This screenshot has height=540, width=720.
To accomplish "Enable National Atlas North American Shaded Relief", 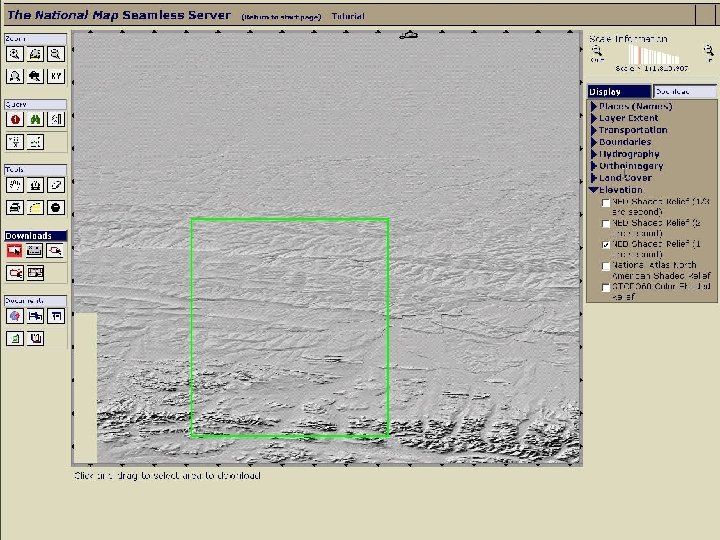I will point(606,266).
